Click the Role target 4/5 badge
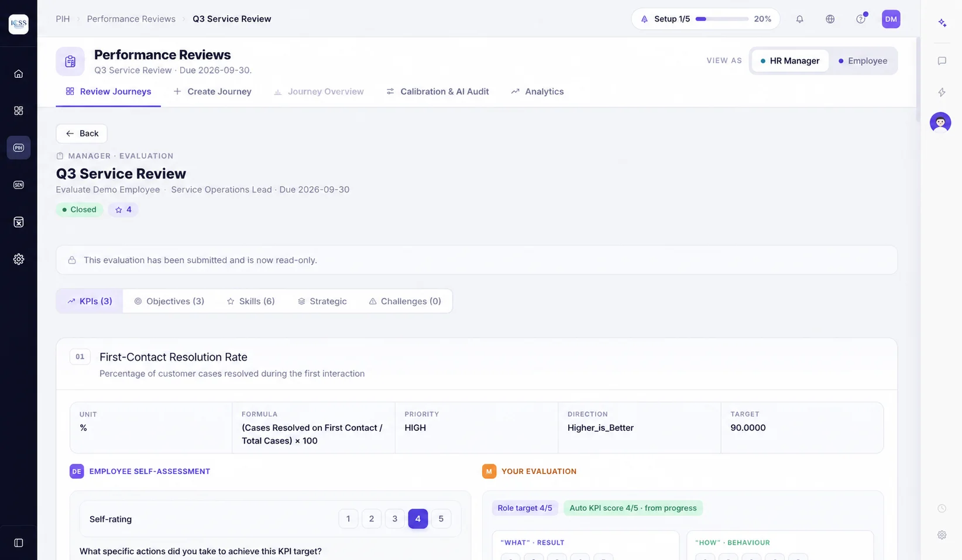Viewport: 962px width, 560px height. click(x=525, y=508)
